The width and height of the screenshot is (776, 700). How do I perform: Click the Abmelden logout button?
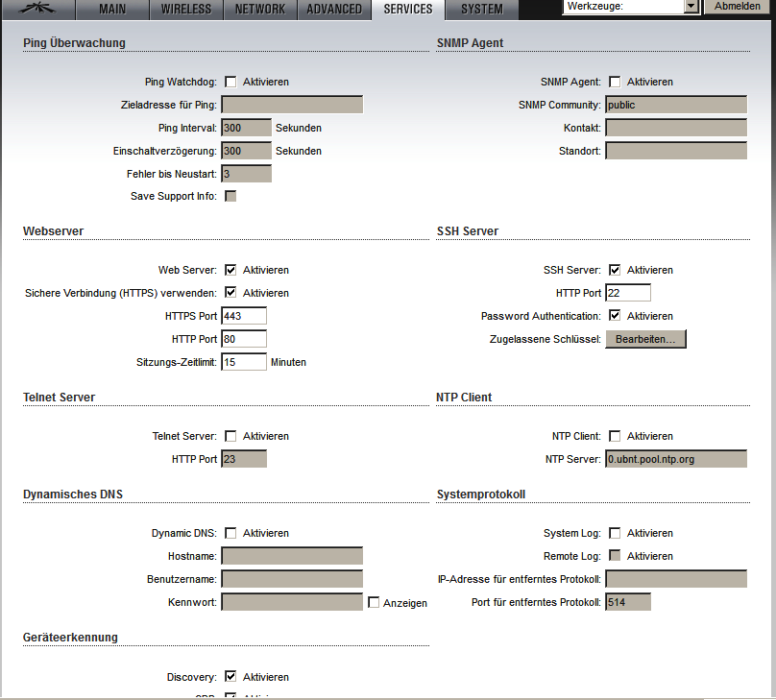tap(739, 7)
